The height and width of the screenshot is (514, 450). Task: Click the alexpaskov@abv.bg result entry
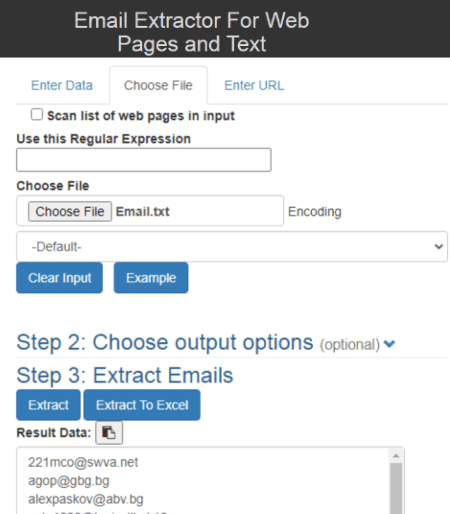click(86, 499)
